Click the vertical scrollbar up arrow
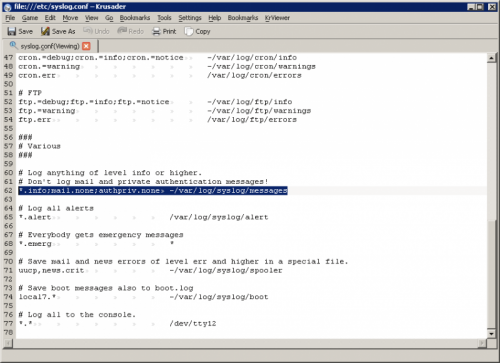Image resolution: width=500 pixels, height=363 pixels. [491, 58]
